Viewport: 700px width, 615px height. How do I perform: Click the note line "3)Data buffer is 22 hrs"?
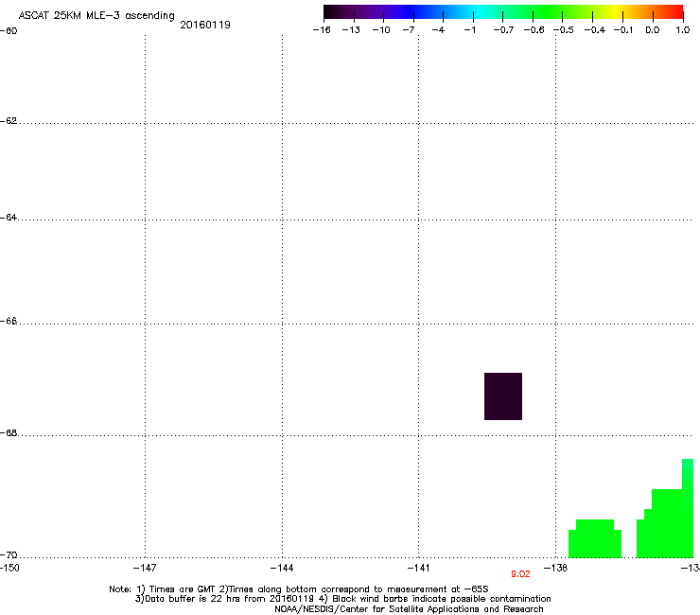tap(342, 599)
